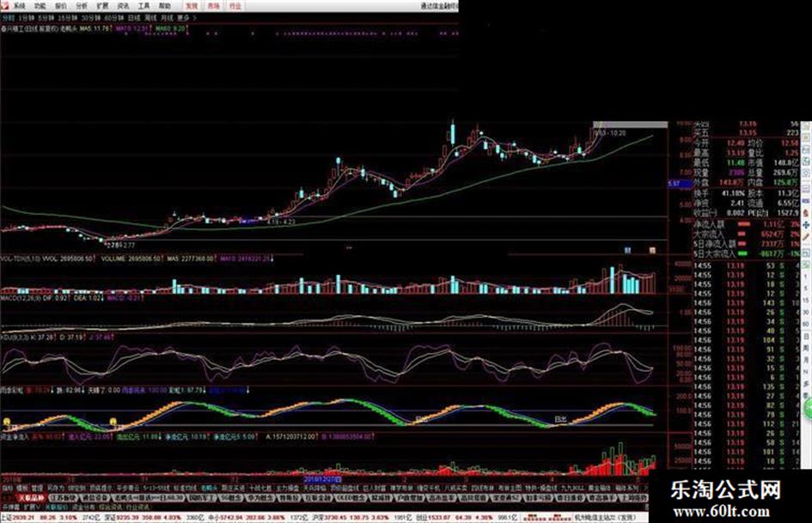The width and height of the screenshot is (812, 523).
Task: Click the KDJ(9,3,3) indicator title
Action: pos(15,338)
